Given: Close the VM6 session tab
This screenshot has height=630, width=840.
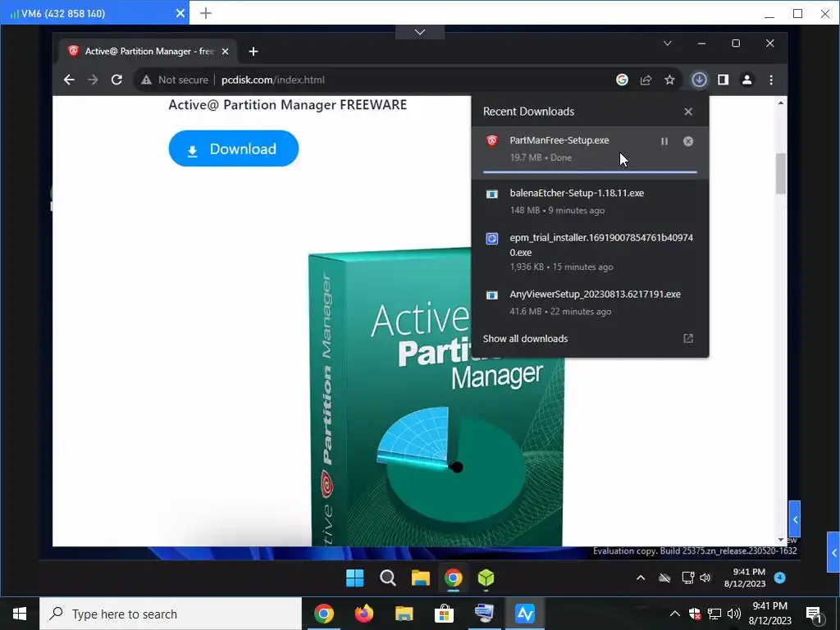Looking at the screenshot, I should (180, 13).
